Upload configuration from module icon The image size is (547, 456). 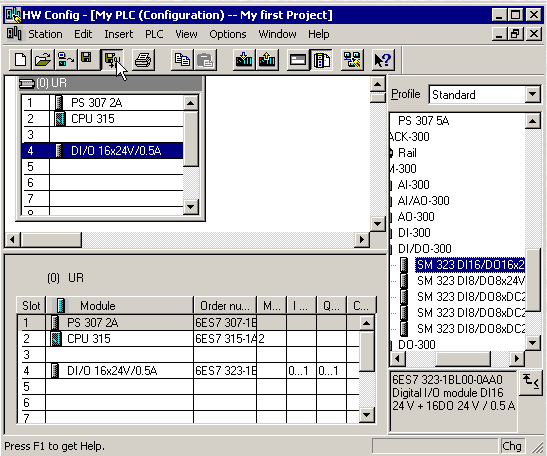click(267, 60)
